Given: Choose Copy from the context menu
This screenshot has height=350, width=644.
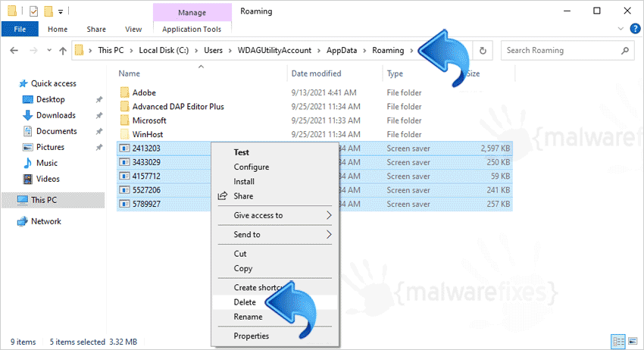Looking at the screenshot, I should [x=242, y=269].
